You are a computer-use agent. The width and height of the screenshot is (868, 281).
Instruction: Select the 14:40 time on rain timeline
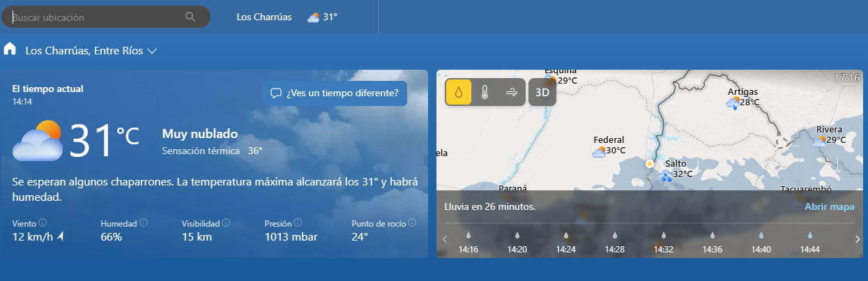pos(761,243)
